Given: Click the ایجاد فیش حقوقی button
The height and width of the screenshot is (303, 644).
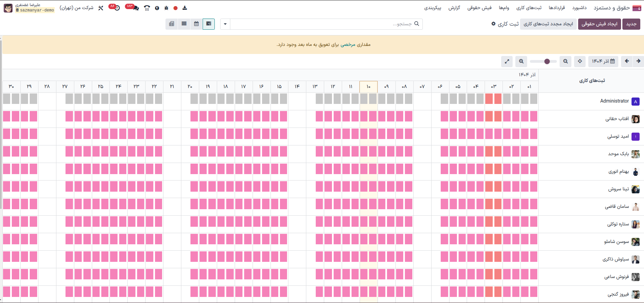Looking at the screenshot, I should (x=599, y=24).
